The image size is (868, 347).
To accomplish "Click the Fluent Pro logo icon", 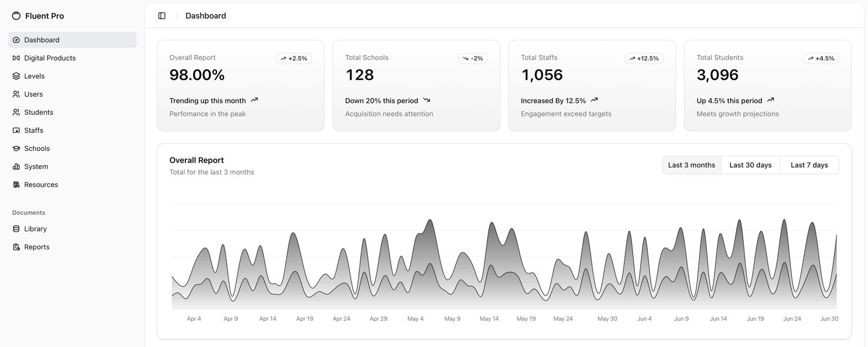I will [16, 16].
